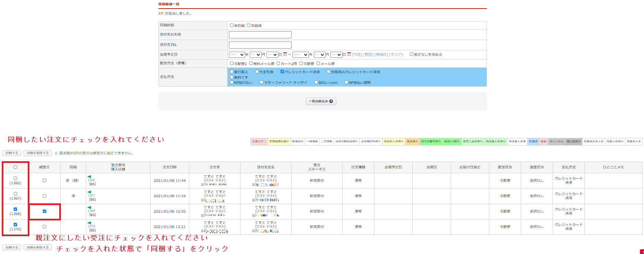Select the キャンセル status tab
The width and height of the screenshot is (644, 254).
click(556, 141)
